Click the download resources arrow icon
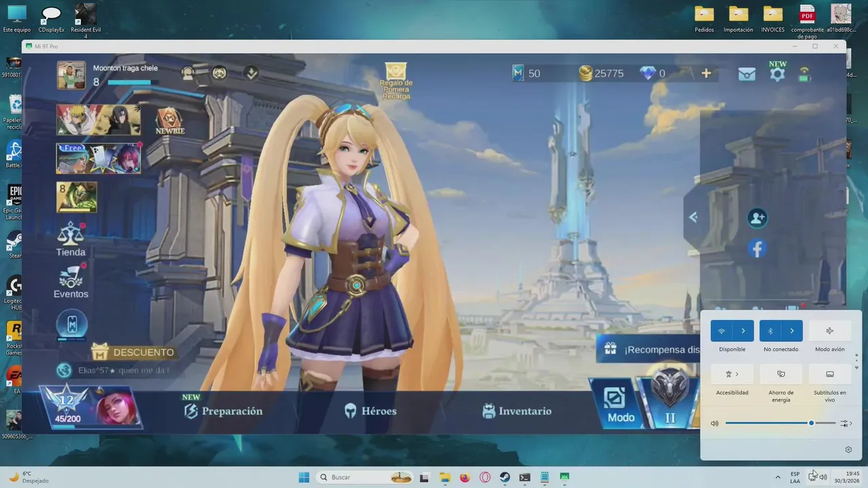 252,73
